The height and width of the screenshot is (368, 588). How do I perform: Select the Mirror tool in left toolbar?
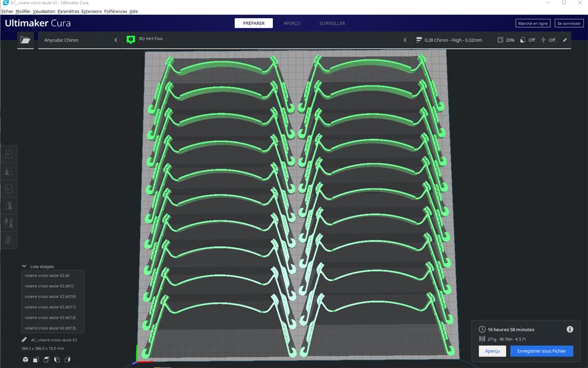click(x=9, y=205)
